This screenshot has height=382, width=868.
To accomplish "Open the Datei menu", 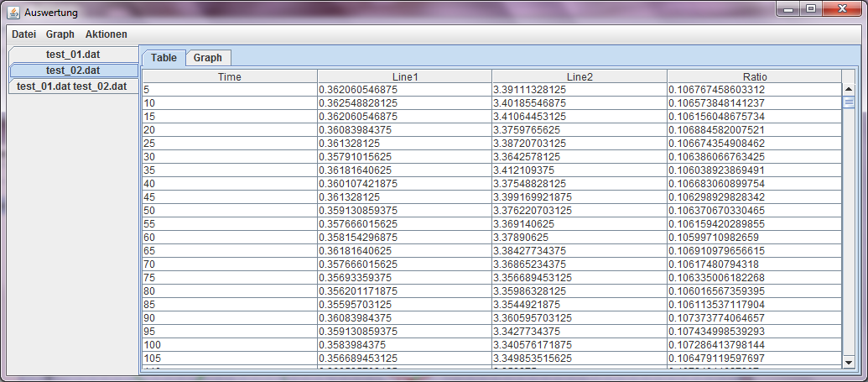I will coord(23,34).
